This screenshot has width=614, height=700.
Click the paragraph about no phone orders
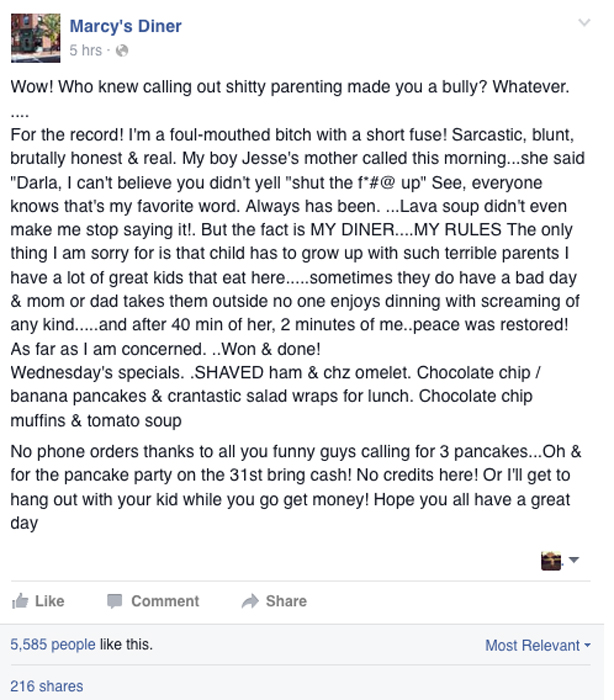click(296, 487)
